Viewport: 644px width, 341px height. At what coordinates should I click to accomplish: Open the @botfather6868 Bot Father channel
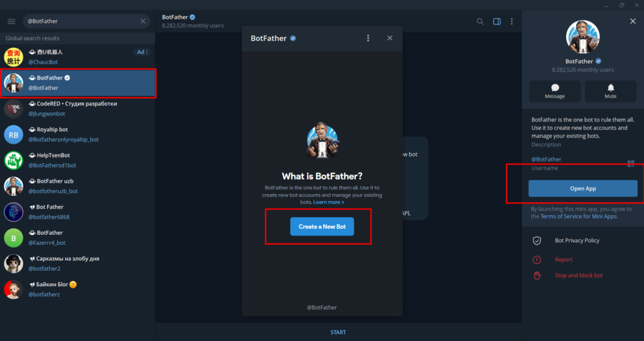77,212
